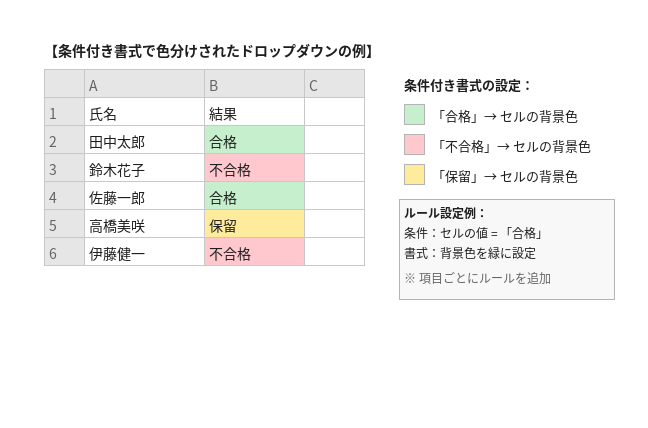
Task: Select column A header
Action: click(x=144, y=84)
